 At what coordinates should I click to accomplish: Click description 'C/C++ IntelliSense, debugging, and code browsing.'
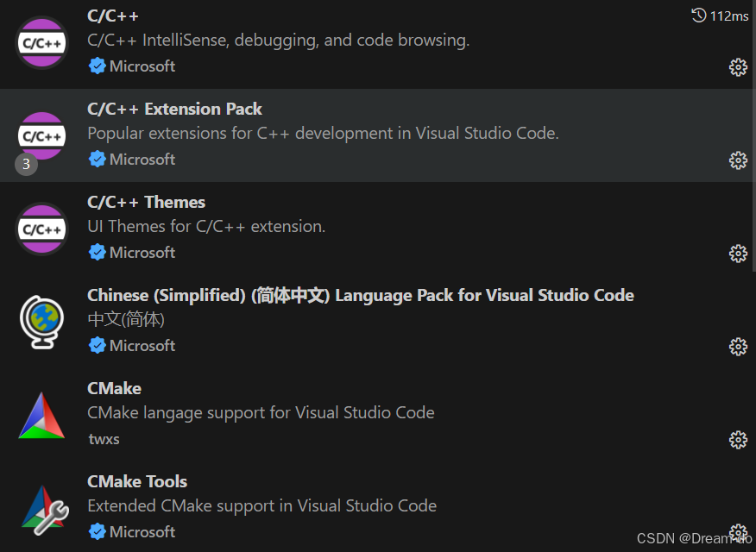click(278, 41)
